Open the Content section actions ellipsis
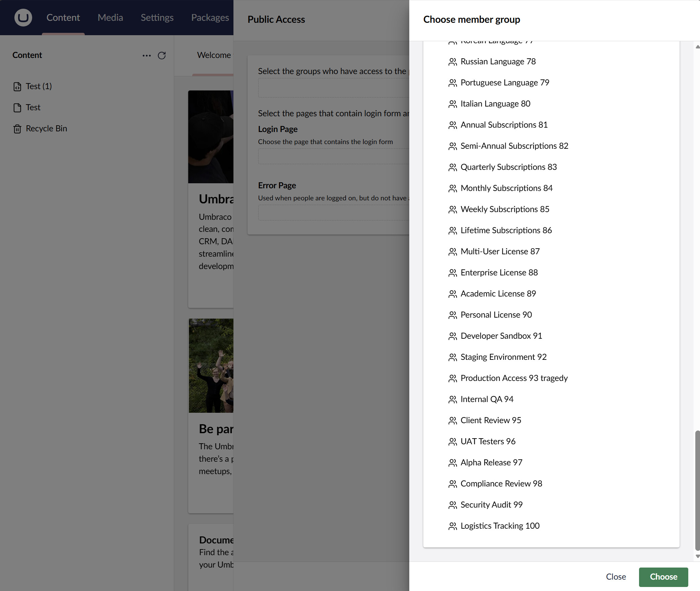Viewport: 700px width, 591px height. [146, 55]
